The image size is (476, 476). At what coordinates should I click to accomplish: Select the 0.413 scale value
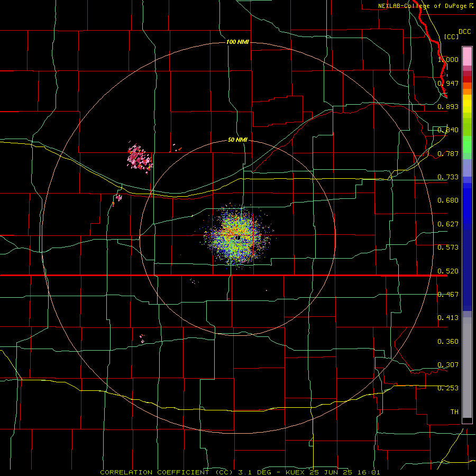tap(448, 318)
